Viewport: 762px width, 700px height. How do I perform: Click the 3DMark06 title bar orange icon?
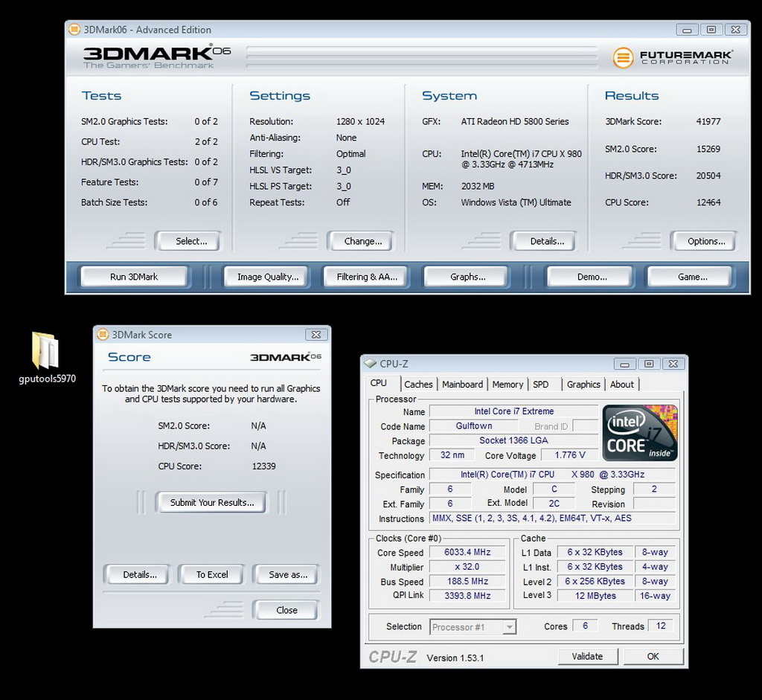coord(74,30)
